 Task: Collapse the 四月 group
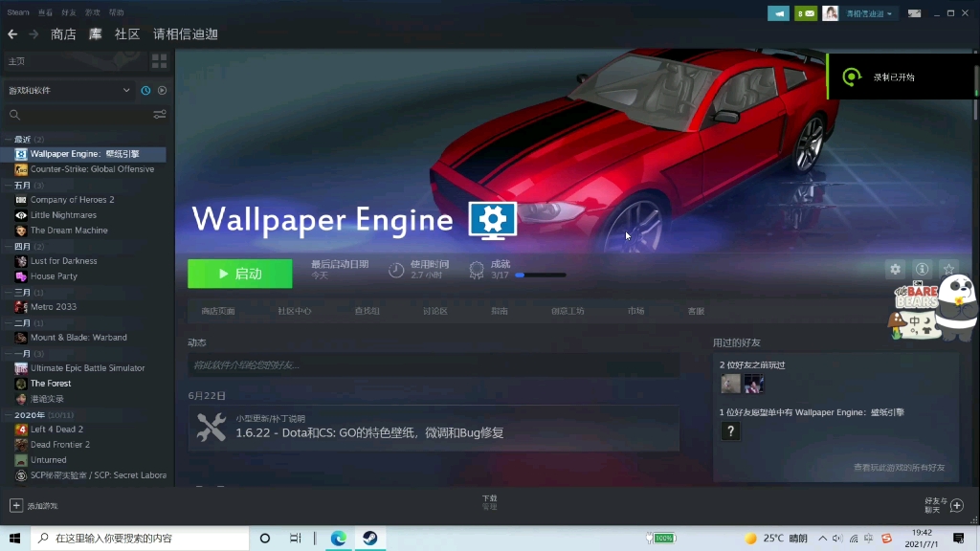(x=9, y=247)
